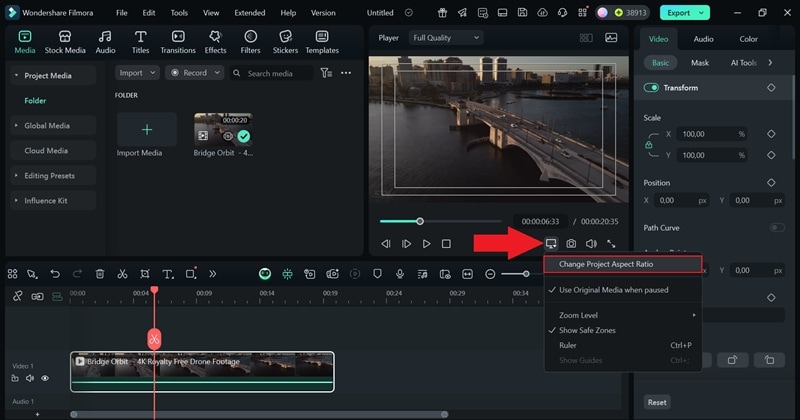The height and width of the screenshot is (420, 800).
Task: Delete selected clip with trash icon
Action: (99, 274)
